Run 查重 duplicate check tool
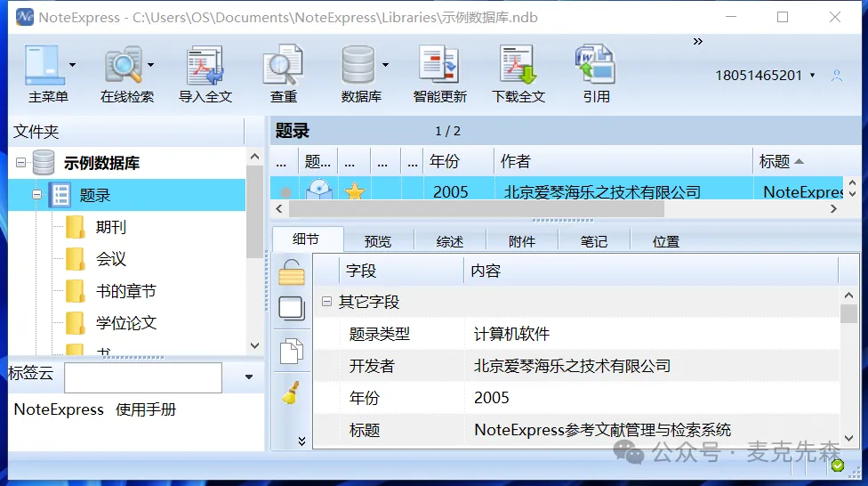This screenshot has width=868, height=486. (283, 65)
